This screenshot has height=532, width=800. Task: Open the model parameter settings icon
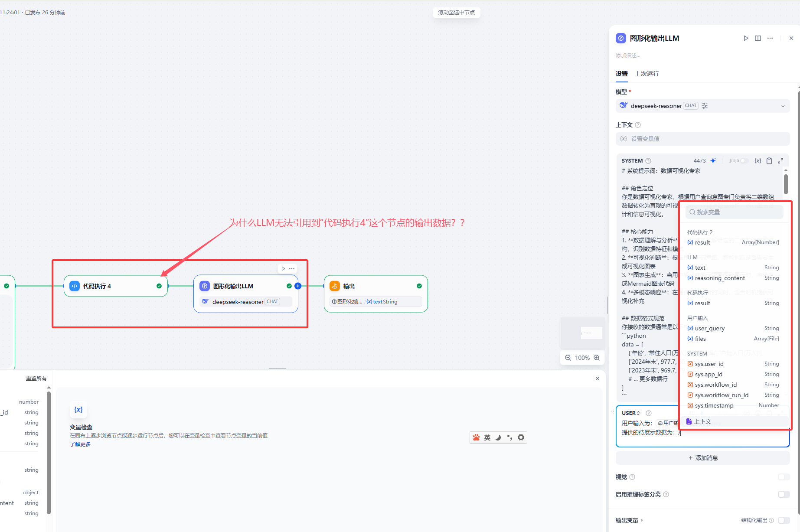pos(705,106)
